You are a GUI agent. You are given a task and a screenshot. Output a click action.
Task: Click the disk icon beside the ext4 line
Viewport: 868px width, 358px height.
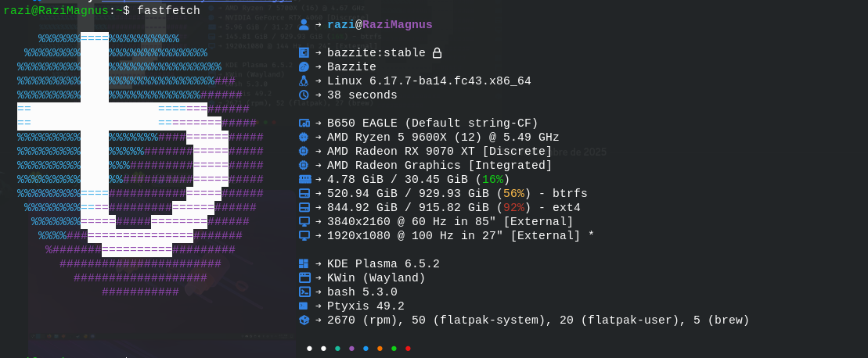coord(304,208)
